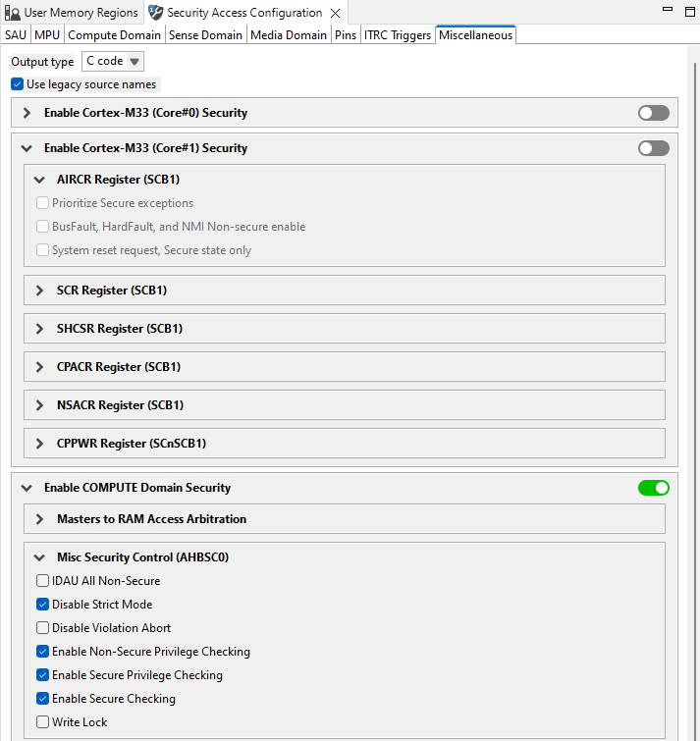Viewport: 700px width, 741px height.
Task: Uncheck Disable Strict Mode
Action: 42,605
